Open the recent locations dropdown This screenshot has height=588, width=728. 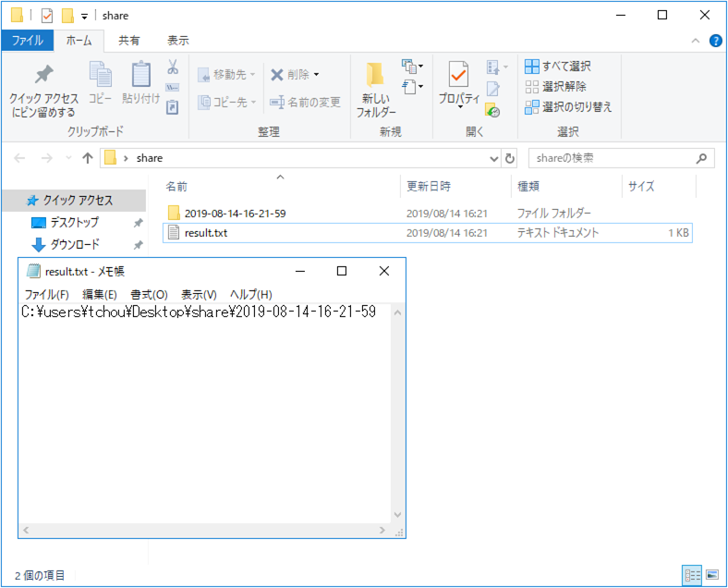68,158
